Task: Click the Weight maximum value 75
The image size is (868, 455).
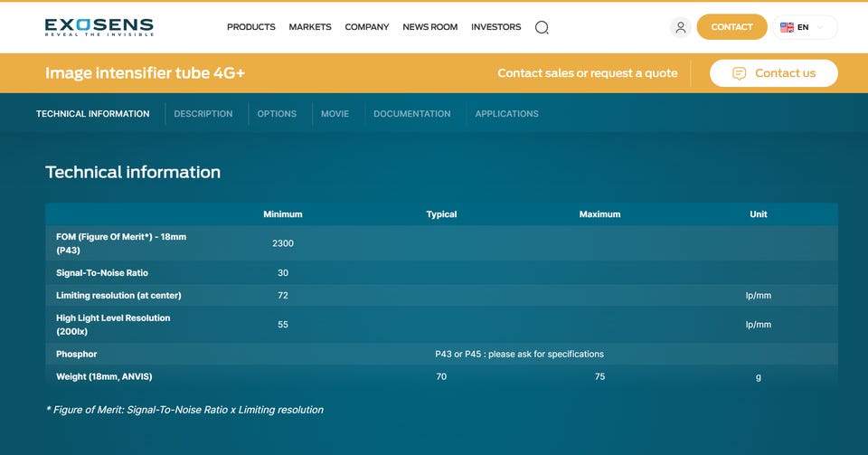Action: click(x=599, y=376)
